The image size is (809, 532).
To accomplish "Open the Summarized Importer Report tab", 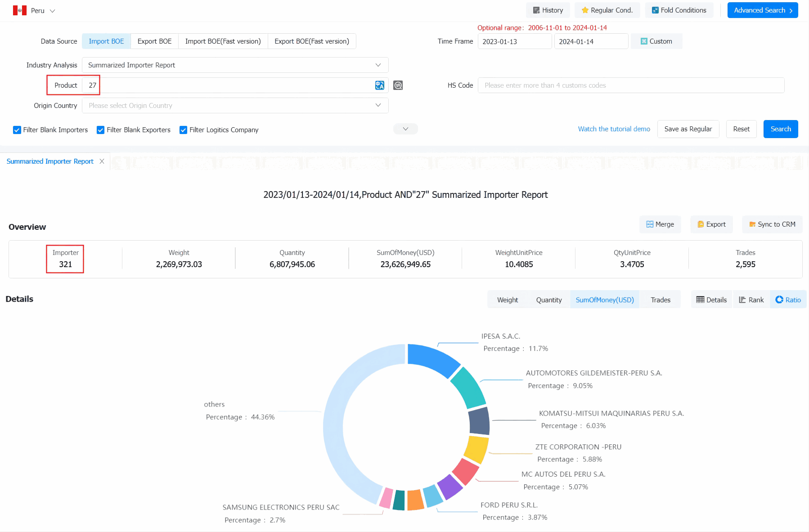I will click(x=50, y=161).
